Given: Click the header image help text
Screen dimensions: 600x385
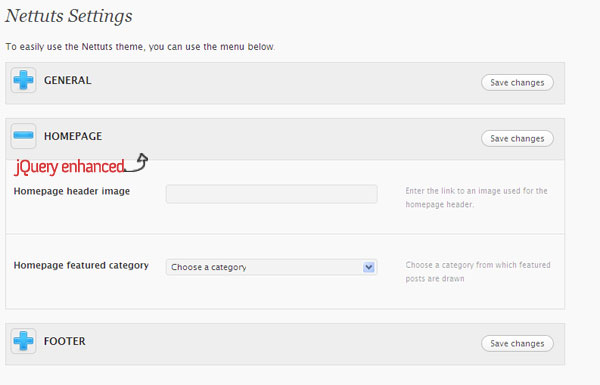Looking at the screenshot, I should [x=476, y=197].
